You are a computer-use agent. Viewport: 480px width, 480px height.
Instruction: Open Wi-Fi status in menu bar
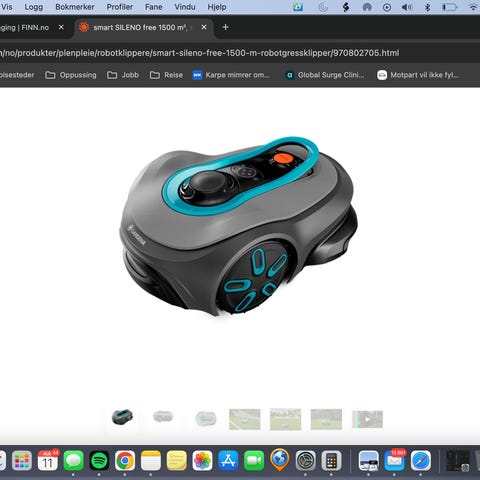tap(473, 7)
